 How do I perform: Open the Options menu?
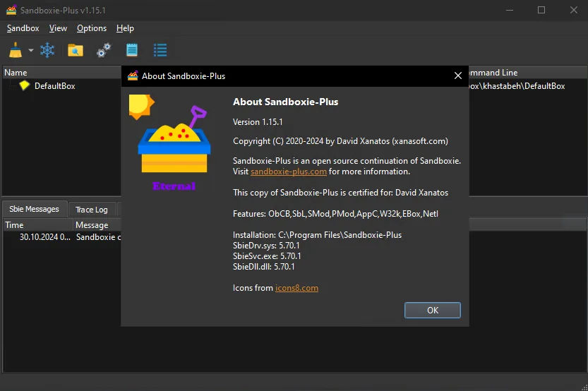click(x=92, y=28)
